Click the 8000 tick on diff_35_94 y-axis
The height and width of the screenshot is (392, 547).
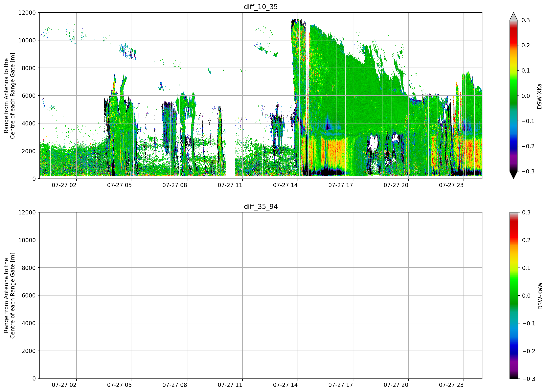pyautogui.click(x=29, y=268)
